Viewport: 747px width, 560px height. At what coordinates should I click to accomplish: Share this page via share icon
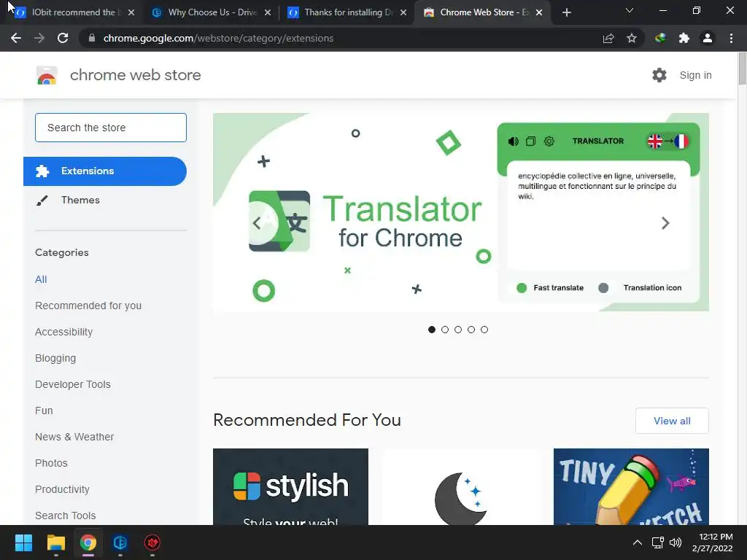608,38
